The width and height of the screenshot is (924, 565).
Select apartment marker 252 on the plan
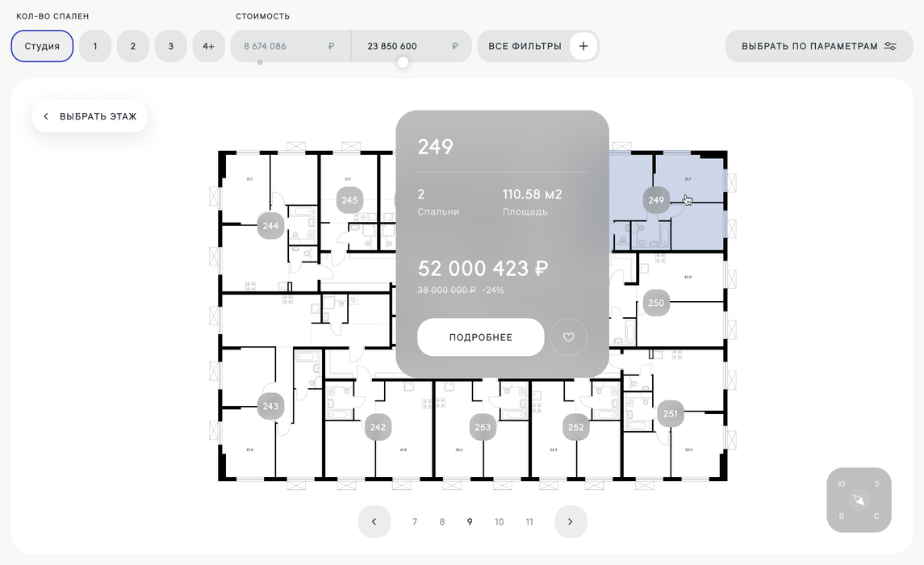pyautogui.click(x=575, y=427)
